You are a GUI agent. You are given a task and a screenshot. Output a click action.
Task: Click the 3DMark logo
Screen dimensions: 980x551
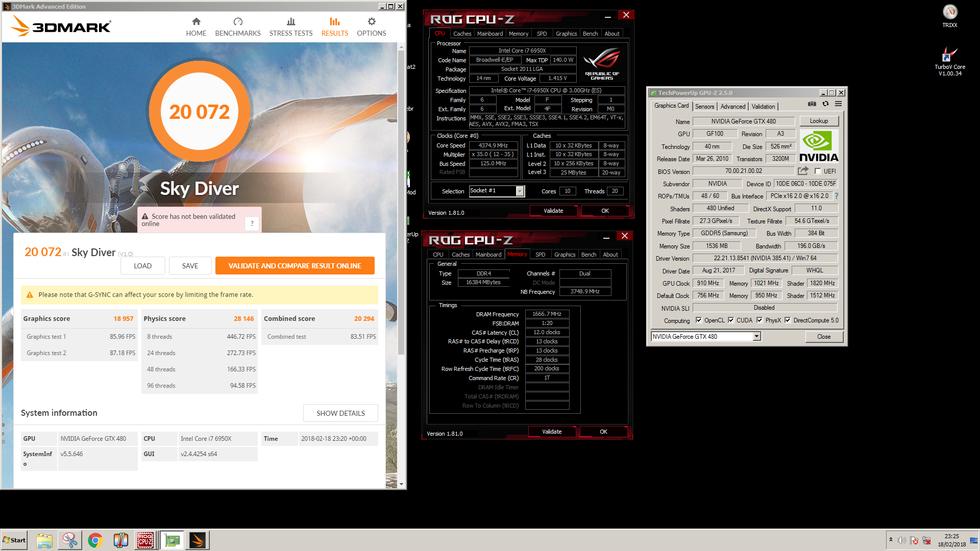(61, 26)
